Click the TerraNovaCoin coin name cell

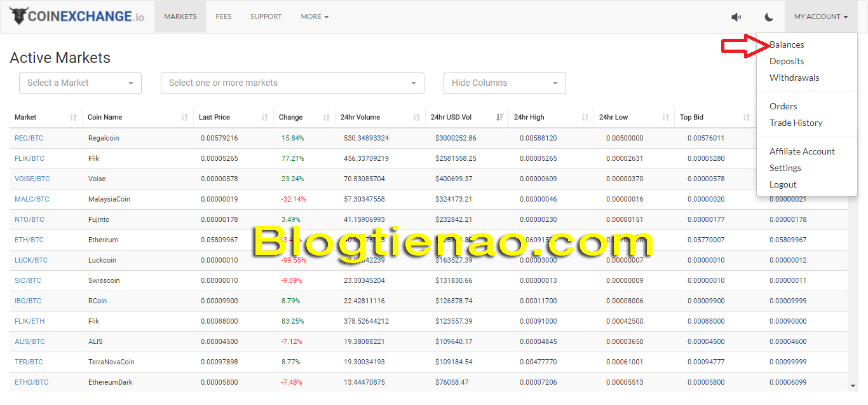111,362
